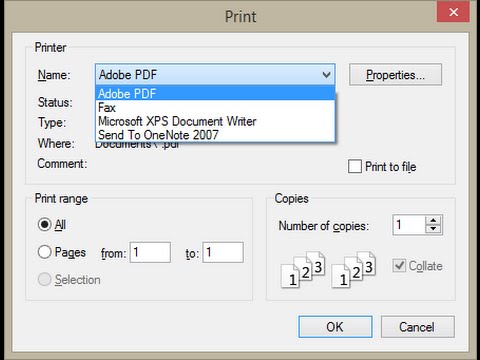480x360 pixels.
Task: Select the All print range option
Action: pyautogui.click(x=44, y=225)
